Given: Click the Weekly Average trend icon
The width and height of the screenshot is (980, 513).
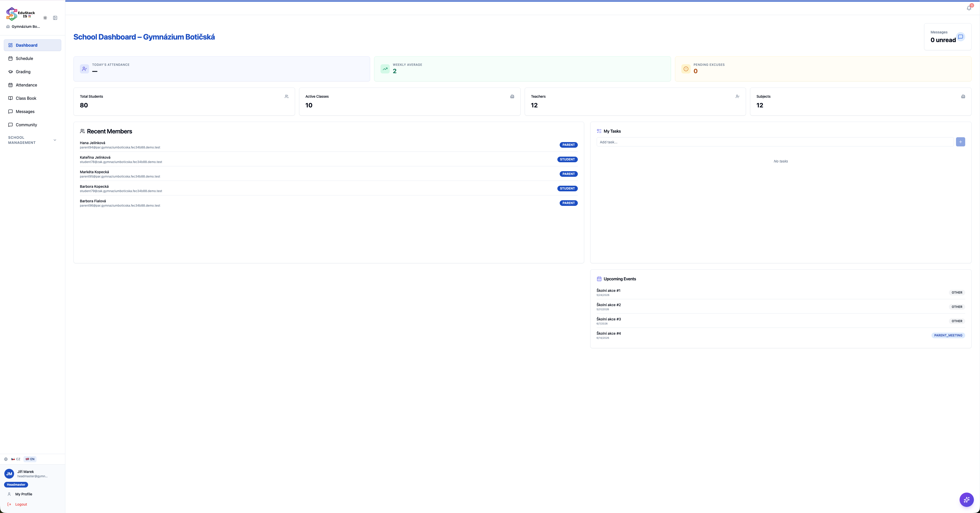Looking at the screenshot, I should (x=385, y=69).
